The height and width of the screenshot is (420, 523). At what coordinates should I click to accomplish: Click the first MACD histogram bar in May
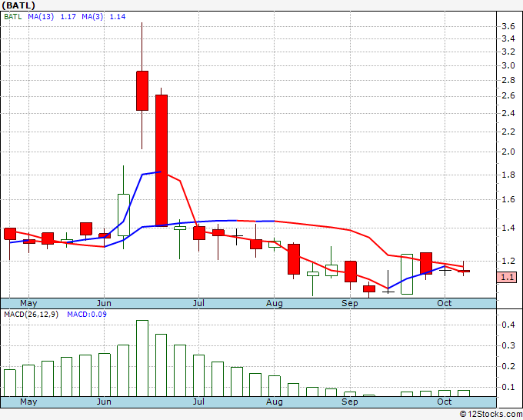point(10,382)
